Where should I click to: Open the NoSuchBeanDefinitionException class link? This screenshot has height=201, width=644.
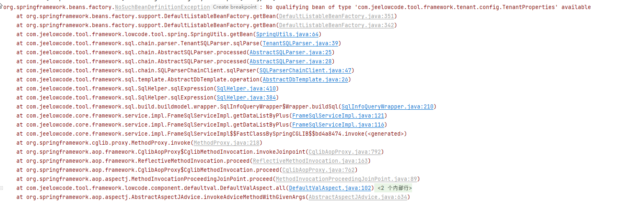coord(162,7)
